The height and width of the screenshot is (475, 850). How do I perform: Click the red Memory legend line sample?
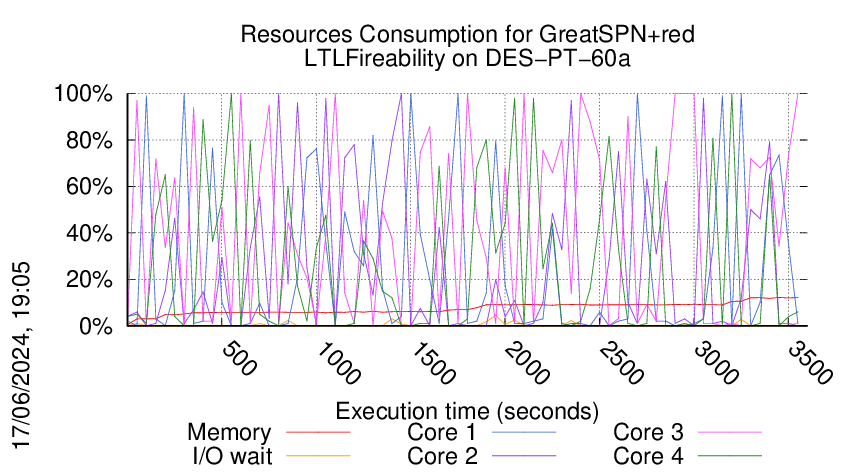pos(318,432)
